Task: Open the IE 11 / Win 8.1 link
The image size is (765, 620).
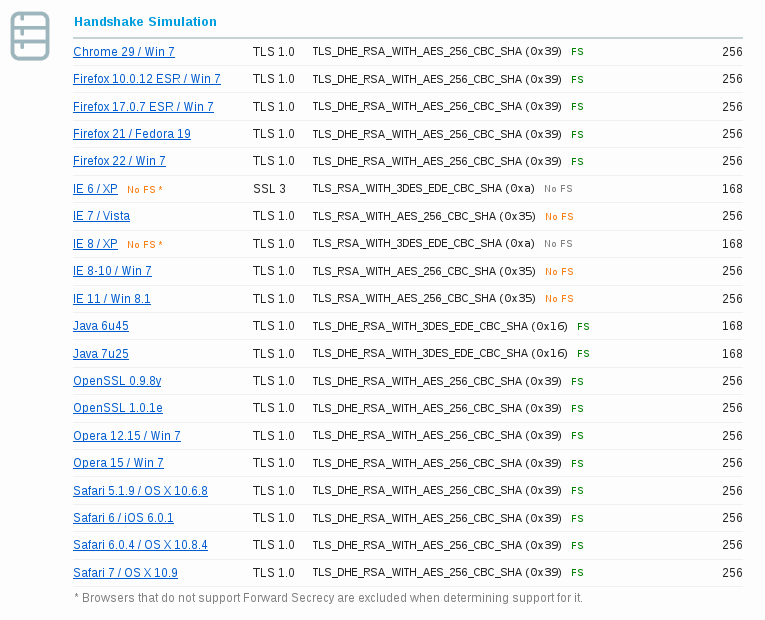Action: click(112, 299)
